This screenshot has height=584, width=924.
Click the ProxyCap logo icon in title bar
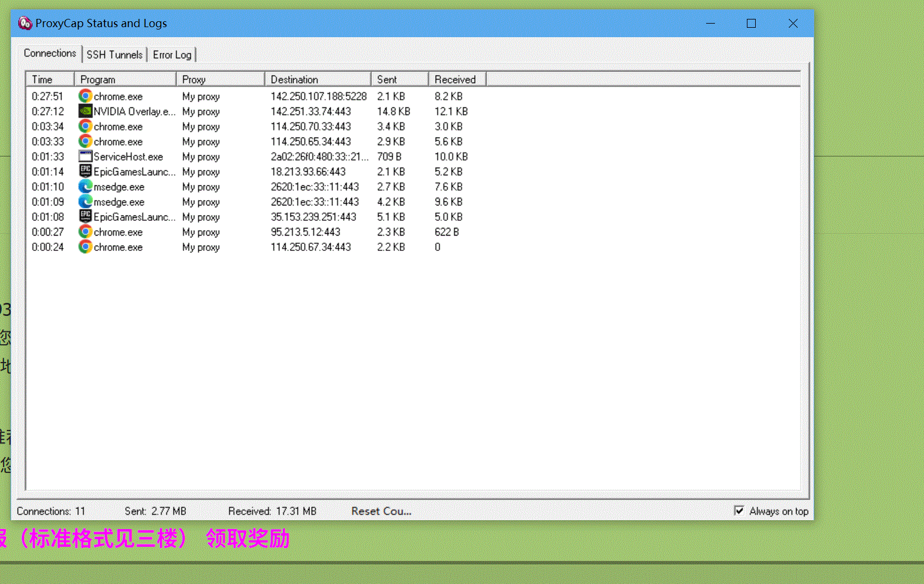25,23
